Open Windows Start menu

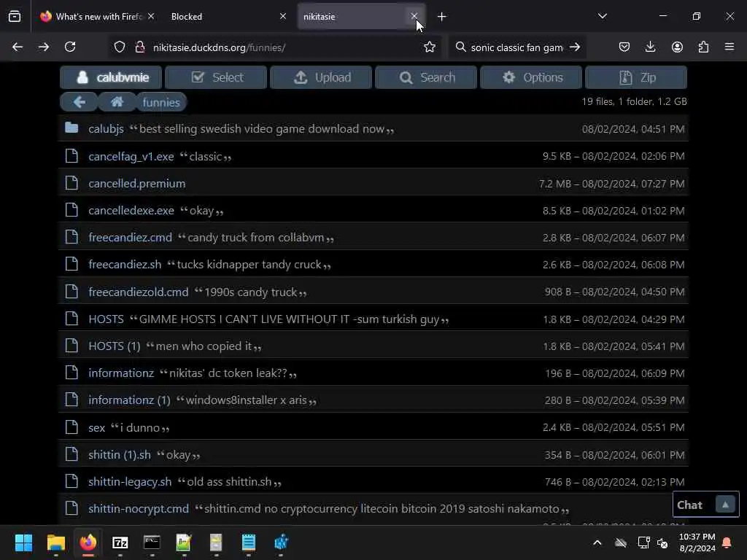pos(23,542)
